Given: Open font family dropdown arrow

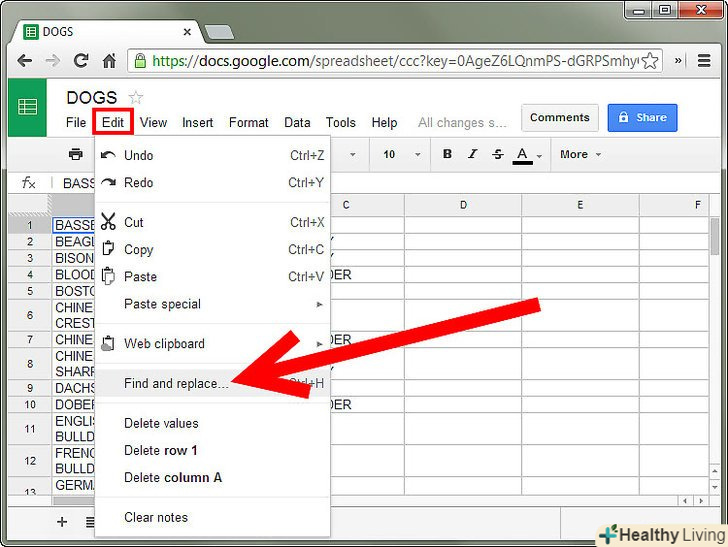Looking at the screenshot, I should 352,154.
